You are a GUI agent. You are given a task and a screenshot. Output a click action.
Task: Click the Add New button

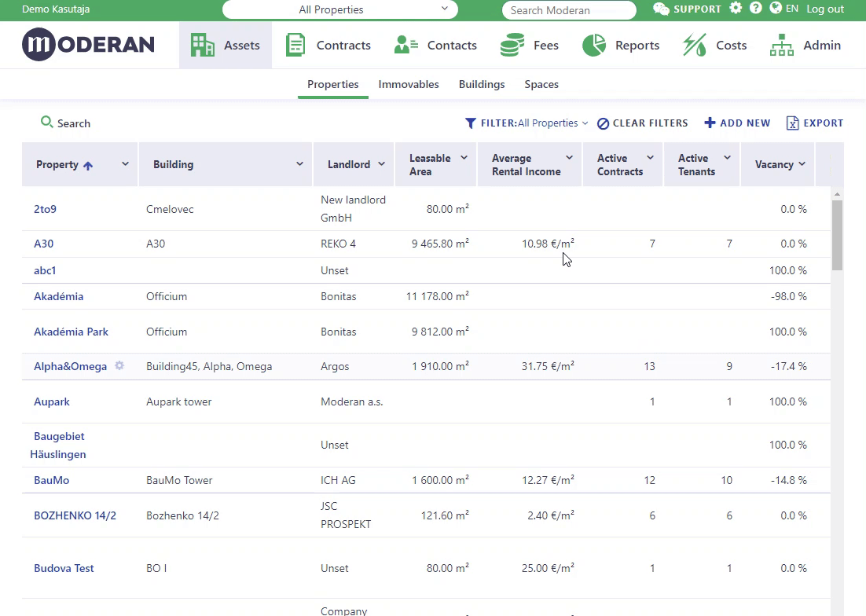tap(737, 123)
